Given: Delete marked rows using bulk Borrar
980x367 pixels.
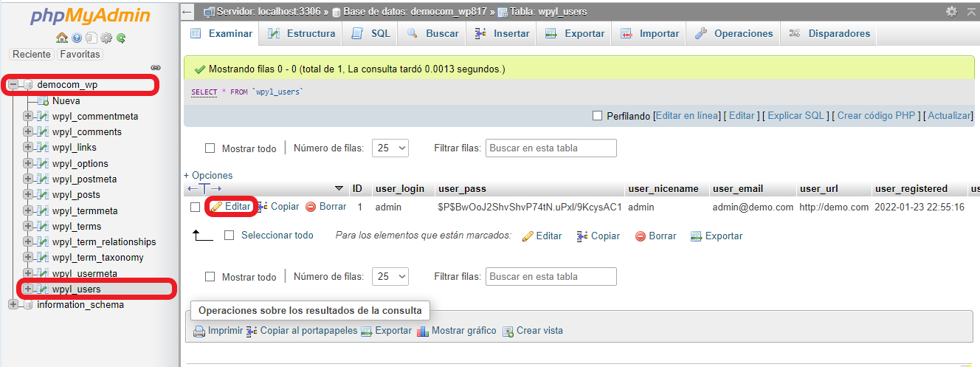Looking at the screenshot, I should pos(655,236).
